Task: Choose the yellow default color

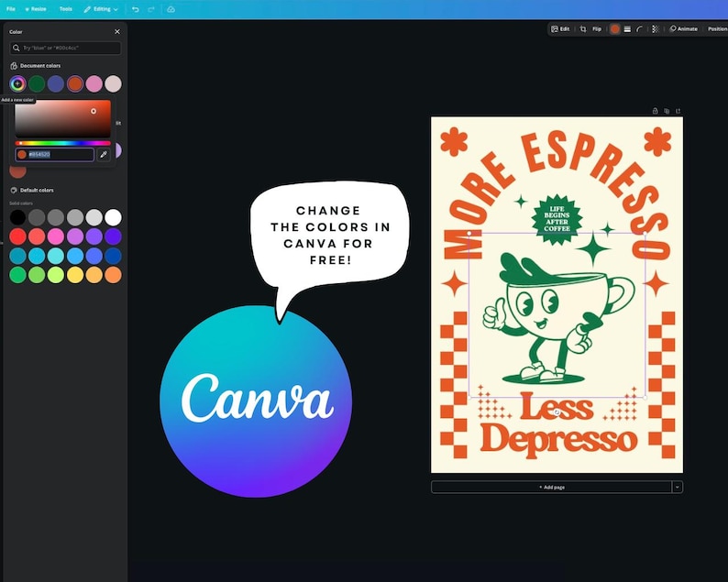Action: click(x=75, y=275)
